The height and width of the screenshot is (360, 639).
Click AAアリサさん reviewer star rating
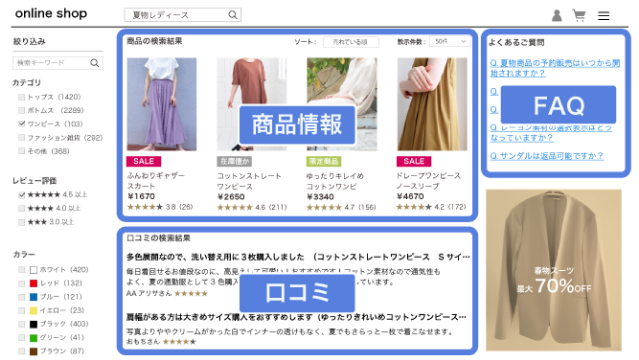[191, 294]
